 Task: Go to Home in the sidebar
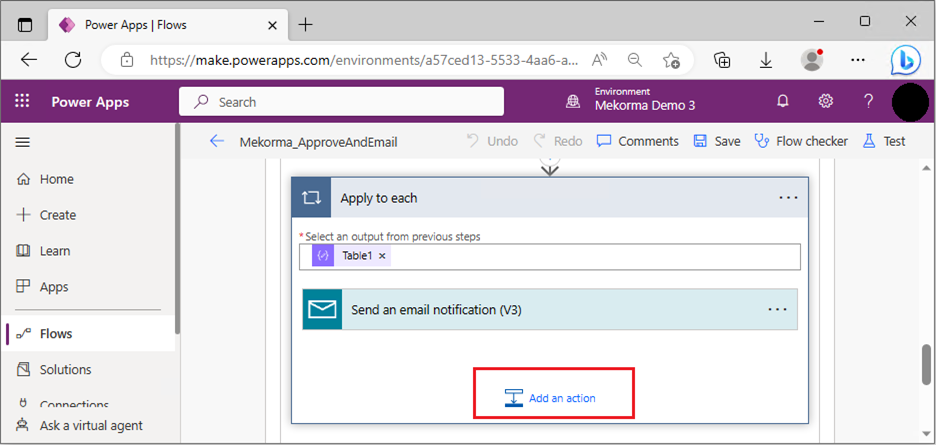click(56, 179)
